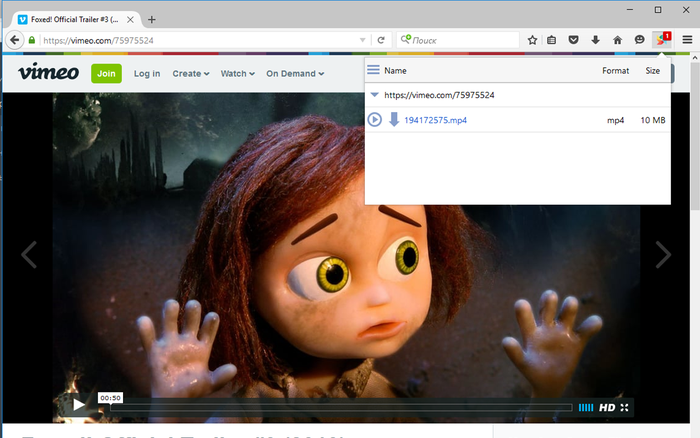Image resolution: width=700 pixels, height=438 pixels.
Task: Click the URL address bar
Action: pos(199,40)
